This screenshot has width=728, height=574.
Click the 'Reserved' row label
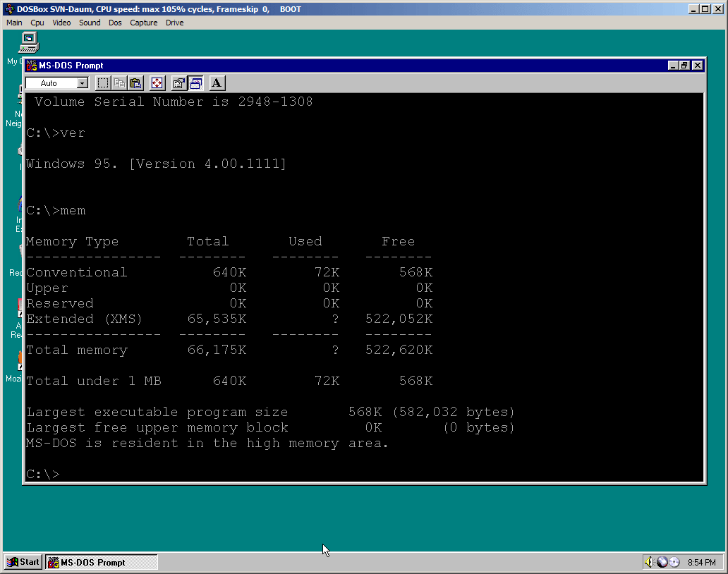(x=60, y=303)
